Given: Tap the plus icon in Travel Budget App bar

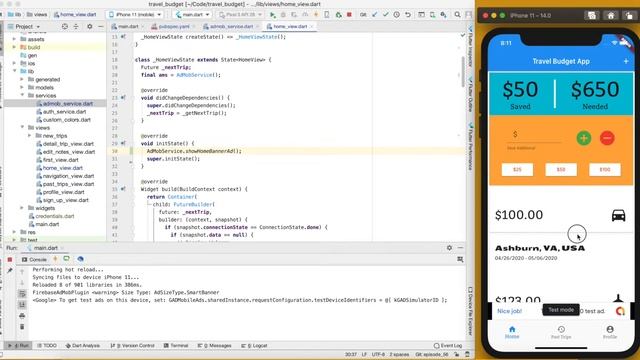Looking at the screenshot, I should (x=626, y=61).
